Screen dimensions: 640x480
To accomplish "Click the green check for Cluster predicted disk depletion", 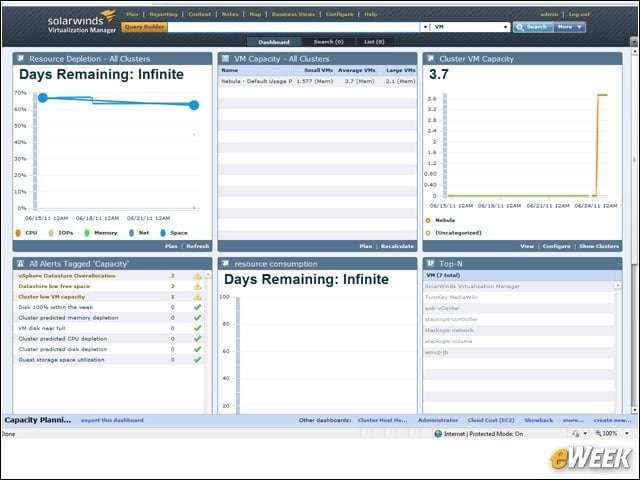I will pyautogui.click(x=198, y=349).
